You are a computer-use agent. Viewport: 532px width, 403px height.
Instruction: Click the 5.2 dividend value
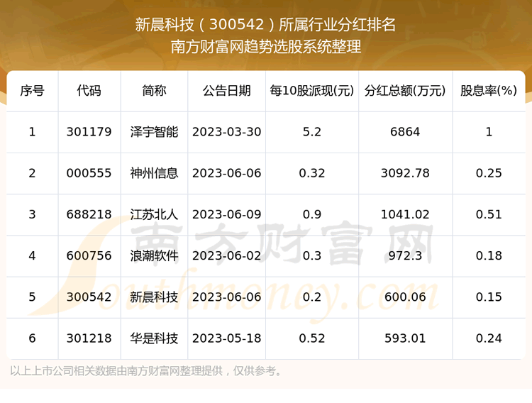pos(312,132)
